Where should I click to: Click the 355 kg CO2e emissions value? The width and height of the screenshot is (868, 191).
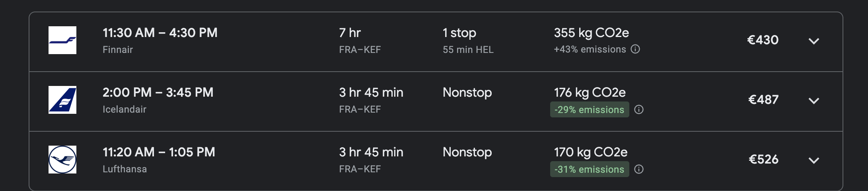click(592, 33)
